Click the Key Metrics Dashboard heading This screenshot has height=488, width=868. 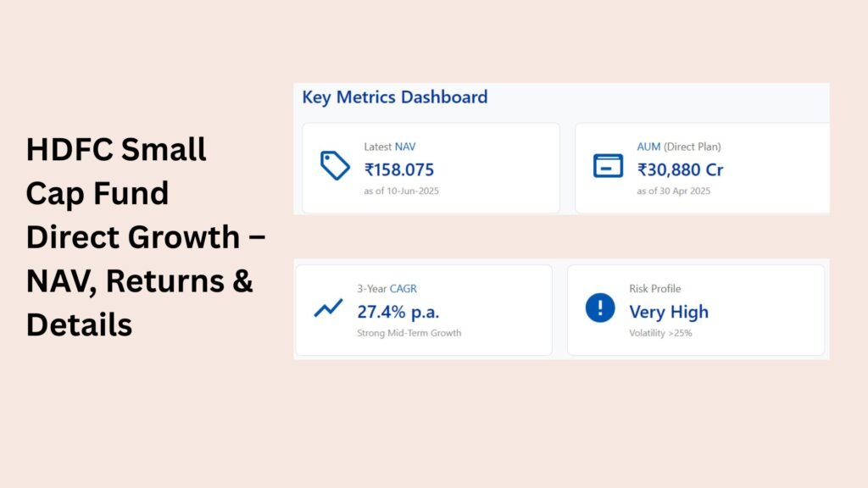(x=395, y=97)
